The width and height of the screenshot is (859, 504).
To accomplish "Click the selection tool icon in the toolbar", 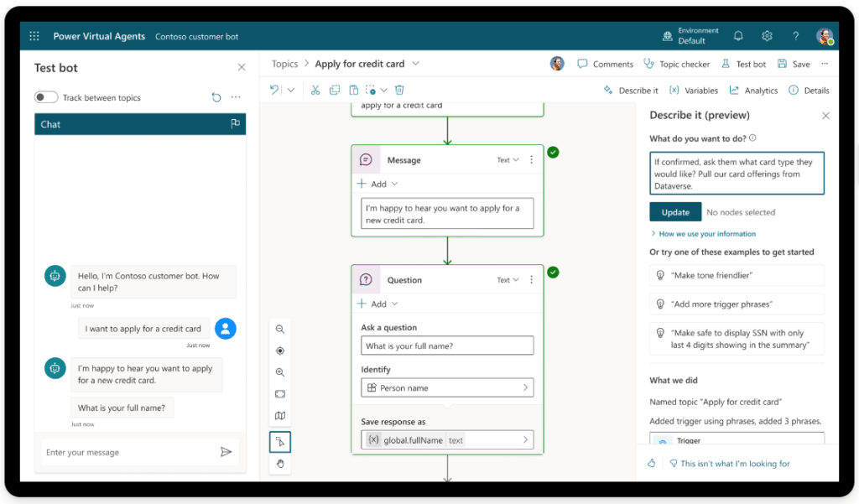I will 371,90.
